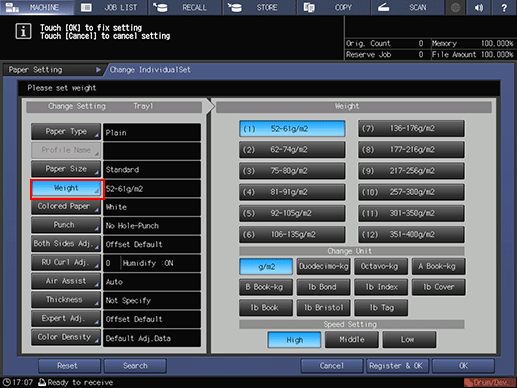Open the Air Assist setting

pyautogui.click(x=66, y=281)
